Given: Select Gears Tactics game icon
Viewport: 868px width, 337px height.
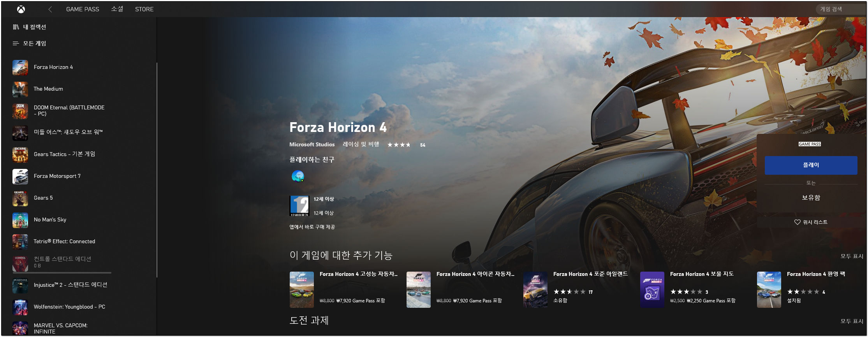Looking at the screenshot, I should point(20,154).
